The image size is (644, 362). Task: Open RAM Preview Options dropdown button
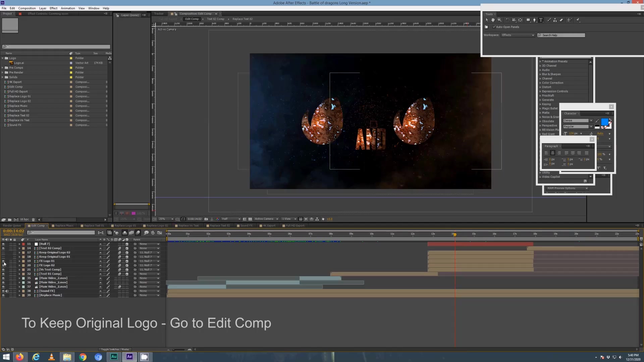coord(567,188)
